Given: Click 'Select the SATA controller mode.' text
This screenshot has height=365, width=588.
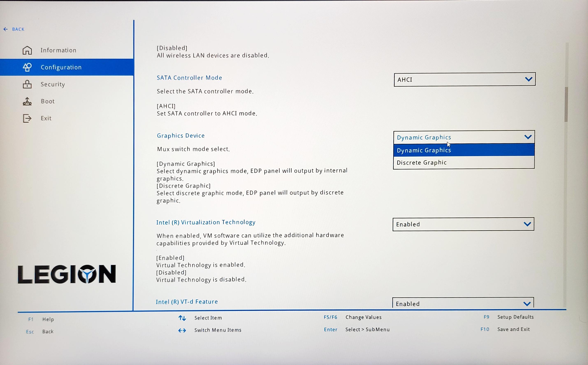Looking at the screenshot, I should pyautogui.click(x=205, y=91).
